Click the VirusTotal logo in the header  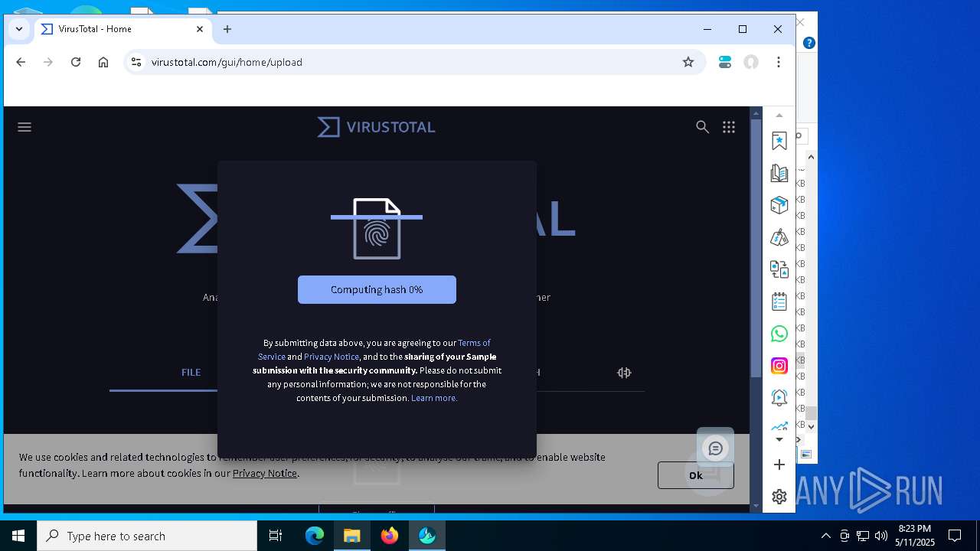point(376,127)
